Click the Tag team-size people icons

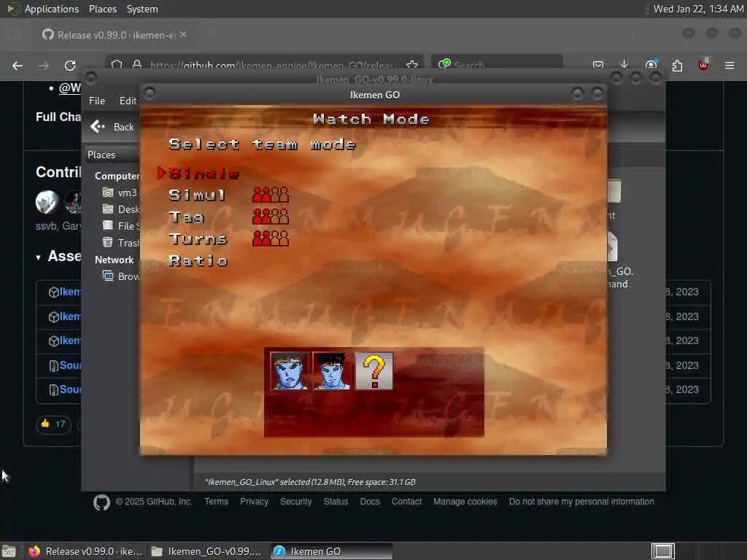(271, 217)
